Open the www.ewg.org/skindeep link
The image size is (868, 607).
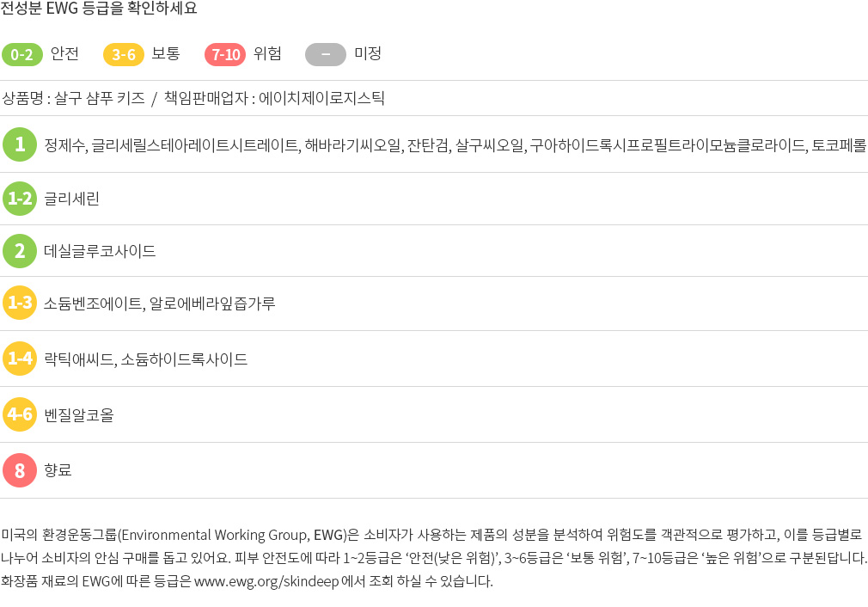pyautogui.click(x=266, y=581)
